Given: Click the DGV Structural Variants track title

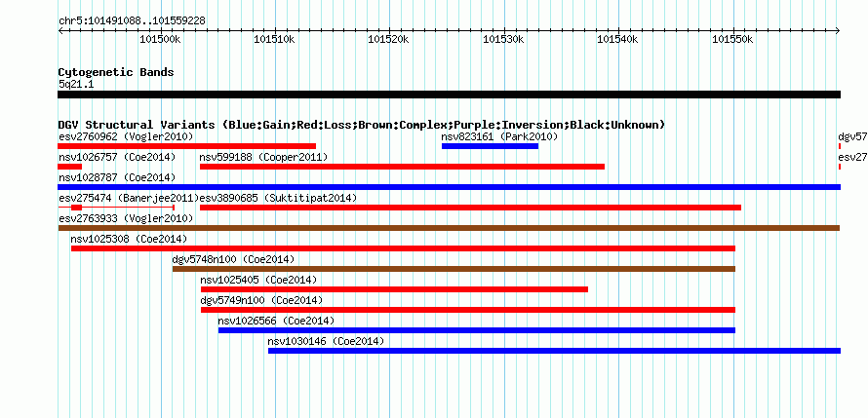Looking at the screenshot, I should [x=362, y=125].
